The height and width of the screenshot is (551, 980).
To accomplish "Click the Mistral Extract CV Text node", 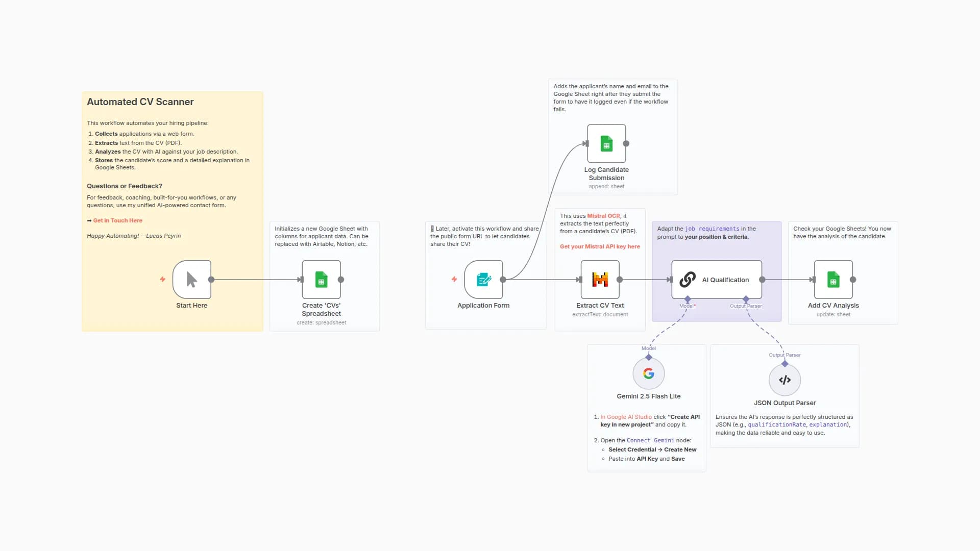I will coord(600,280).
